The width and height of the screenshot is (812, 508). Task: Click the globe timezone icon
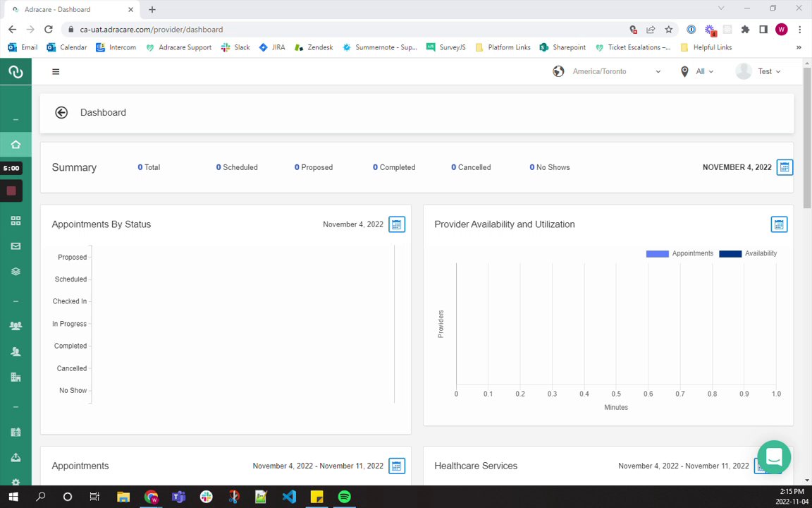coord(558,71)
